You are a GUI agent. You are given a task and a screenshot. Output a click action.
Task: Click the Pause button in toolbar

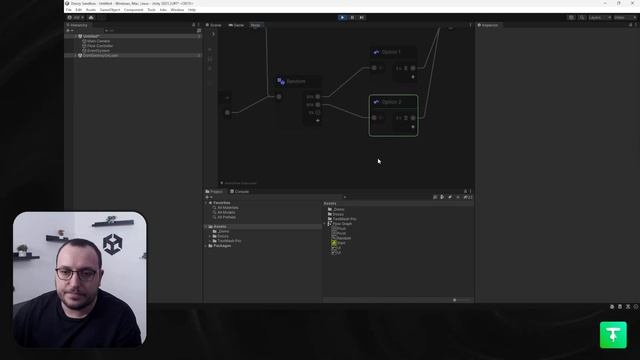[352, 18]
